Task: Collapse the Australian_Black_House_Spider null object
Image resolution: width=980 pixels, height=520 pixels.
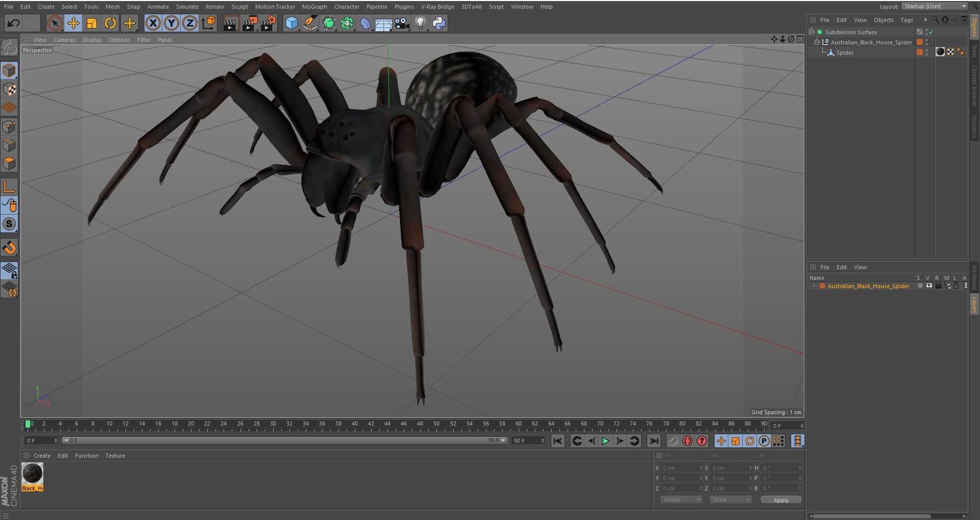Action: (817, 42)
